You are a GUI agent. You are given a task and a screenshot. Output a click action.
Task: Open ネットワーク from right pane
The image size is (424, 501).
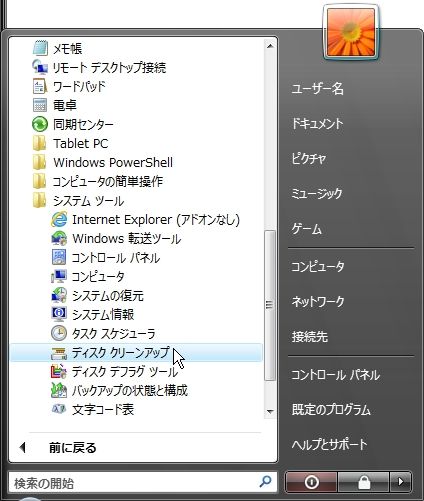(318, 301)
